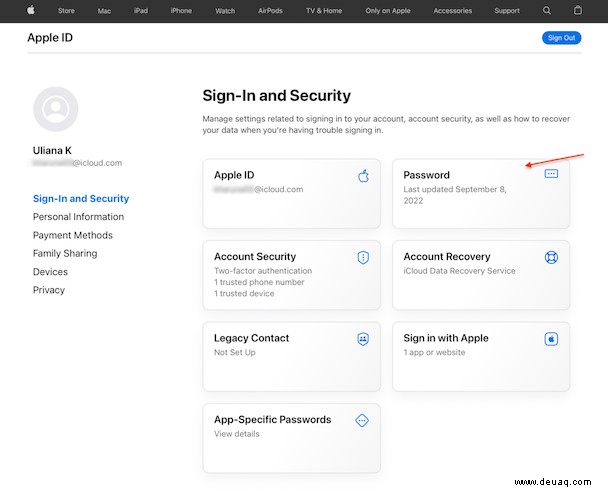The width and height of the screenshot is (608, 491).
Task: Click '1 trusted device' text
Action: [244, 293]
